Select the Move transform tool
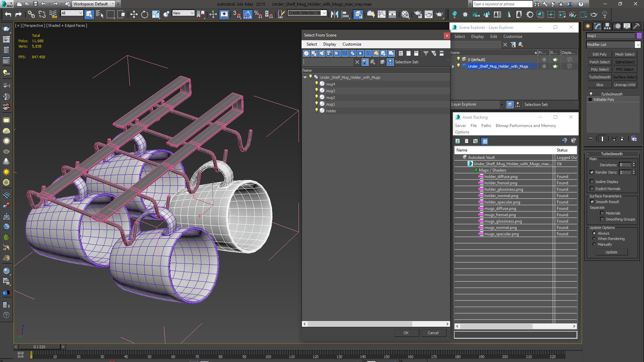 pos(134,14)
